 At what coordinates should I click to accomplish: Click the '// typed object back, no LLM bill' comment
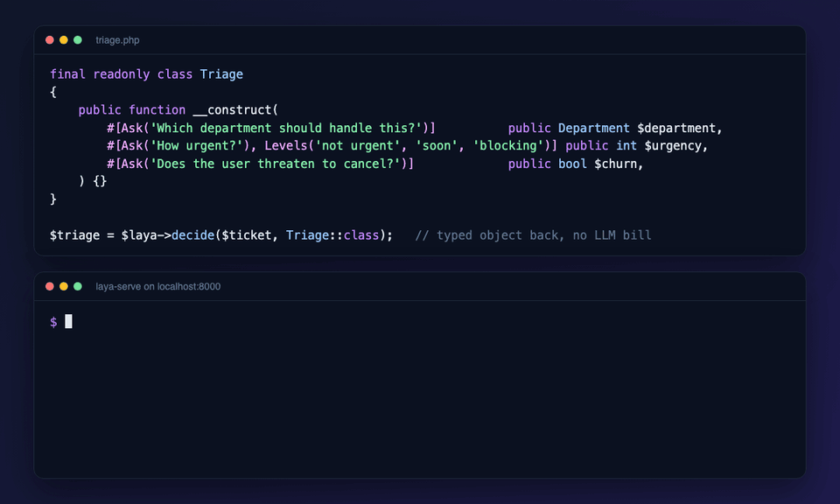point(533,235)
